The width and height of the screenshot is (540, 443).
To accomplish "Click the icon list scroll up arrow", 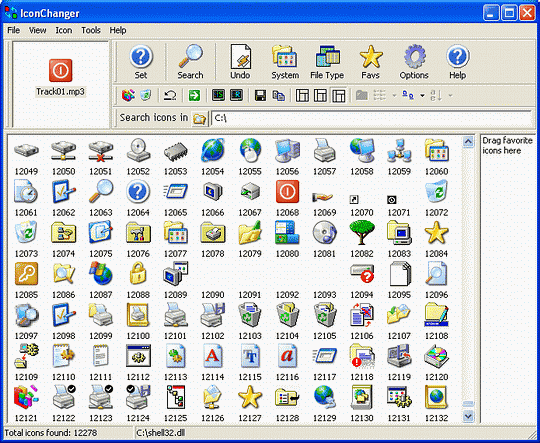I will click(468, 142).
